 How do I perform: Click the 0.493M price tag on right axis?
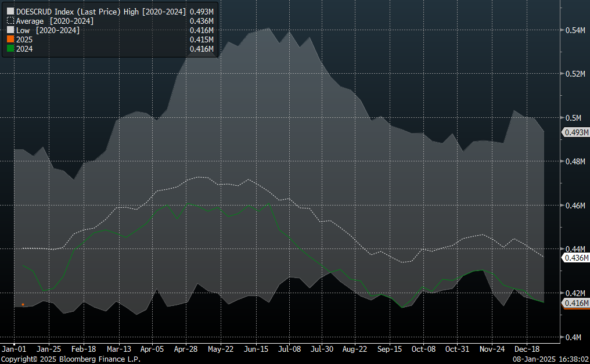575,133
